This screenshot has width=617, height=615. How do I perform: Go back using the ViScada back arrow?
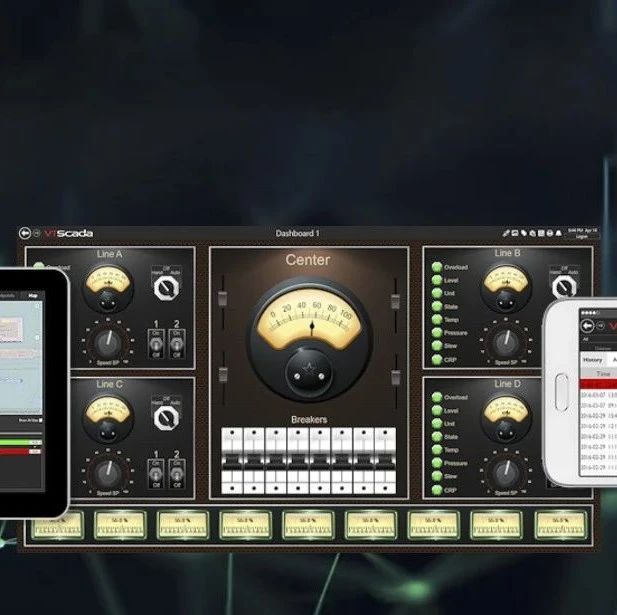[x=24, y=233]
